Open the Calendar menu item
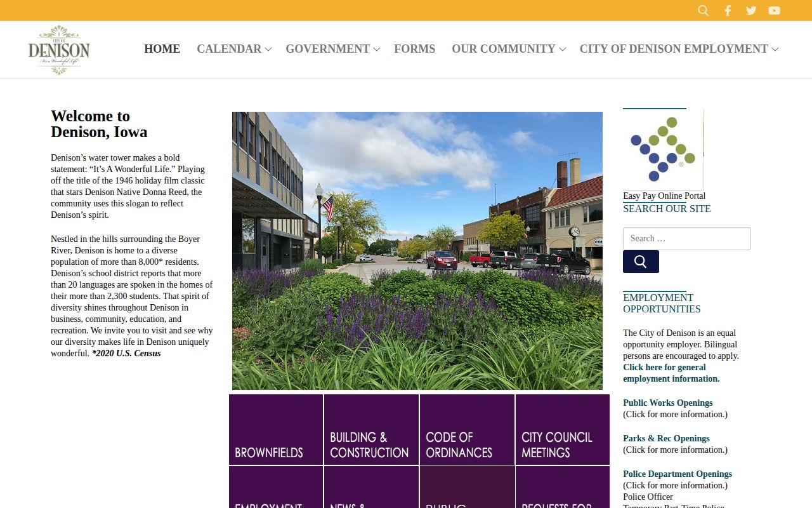The width and height of the screenshot is (812, 508). [x=229, y=49]
